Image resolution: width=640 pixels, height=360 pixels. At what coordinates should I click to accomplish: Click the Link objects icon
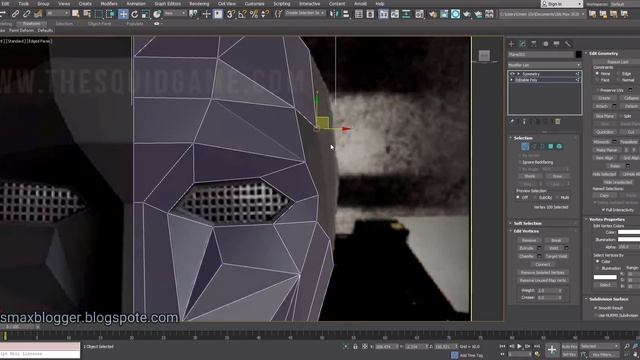point(15,14)
